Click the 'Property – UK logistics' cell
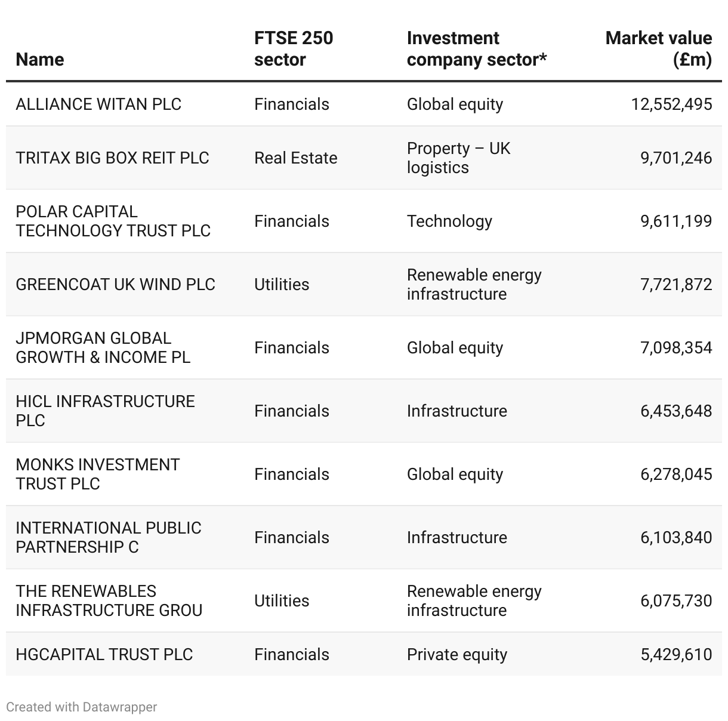Image resolution: width=728 pixels, height=721 pixels. pyautogui.click(x=458, y=158)
